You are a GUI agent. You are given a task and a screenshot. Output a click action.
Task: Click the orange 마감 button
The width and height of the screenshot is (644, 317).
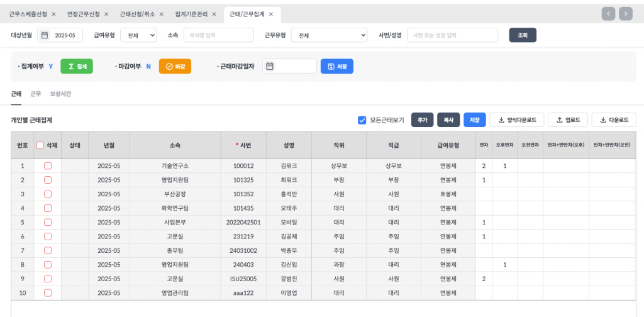pyautogui.click(x=175, y=66)
